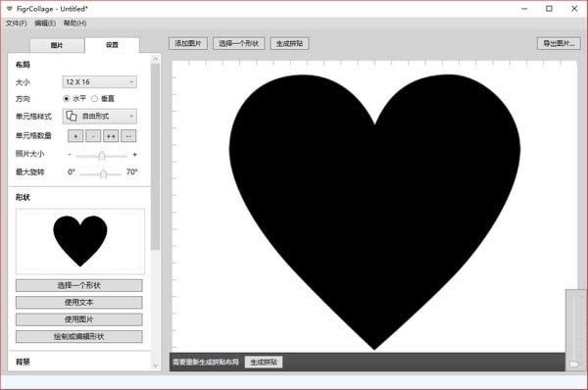The height and width of the screenshot is (390, 588).
Task: Switch to the 图片 tab
Action: point(57,45)
